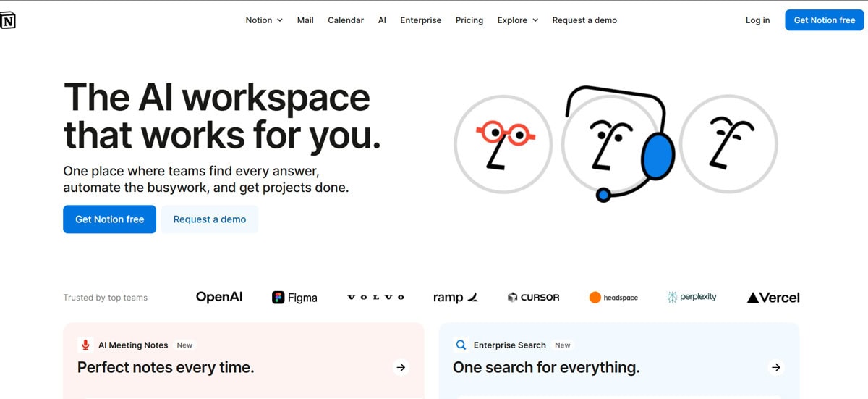Open the Calendar menu item
The image size is (868, 399).
(x=346, y=20)
